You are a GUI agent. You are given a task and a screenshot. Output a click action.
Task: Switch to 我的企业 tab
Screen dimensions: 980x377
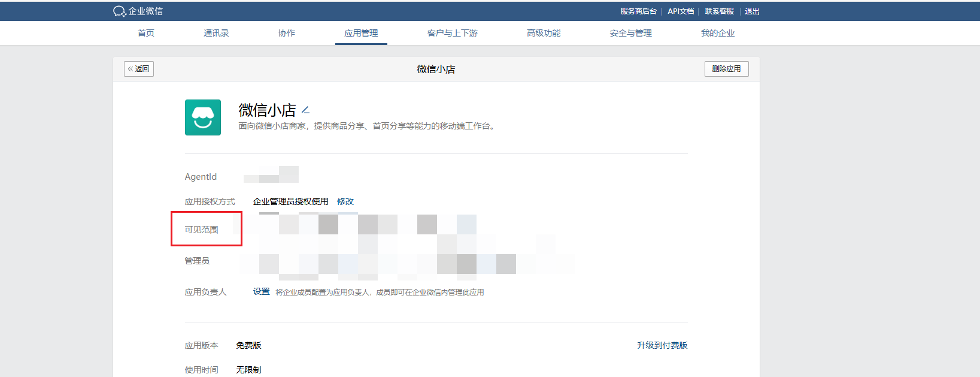718,33
